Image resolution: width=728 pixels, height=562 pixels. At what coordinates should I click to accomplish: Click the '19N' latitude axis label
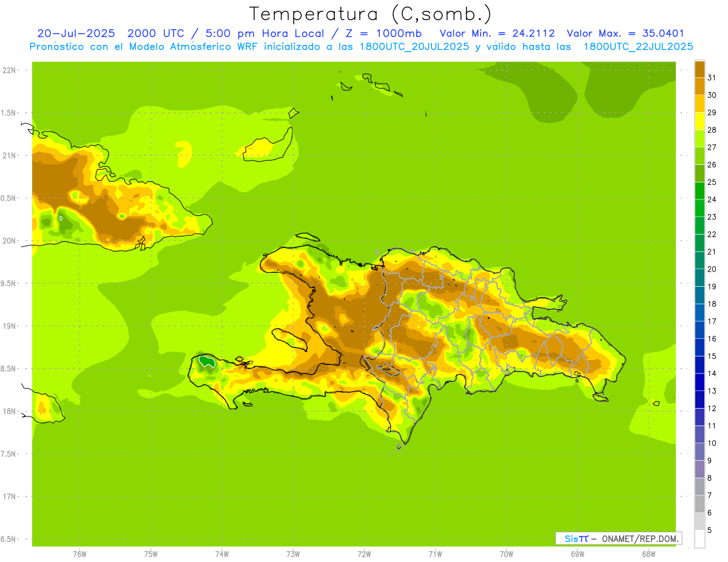(x=9, y=326)
